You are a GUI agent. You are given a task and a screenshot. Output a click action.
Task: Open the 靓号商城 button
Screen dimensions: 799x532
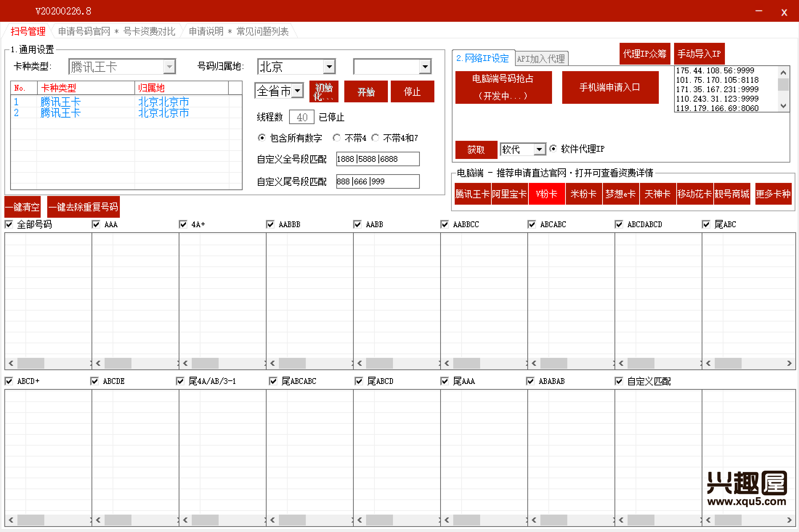[x=732, y=194]
